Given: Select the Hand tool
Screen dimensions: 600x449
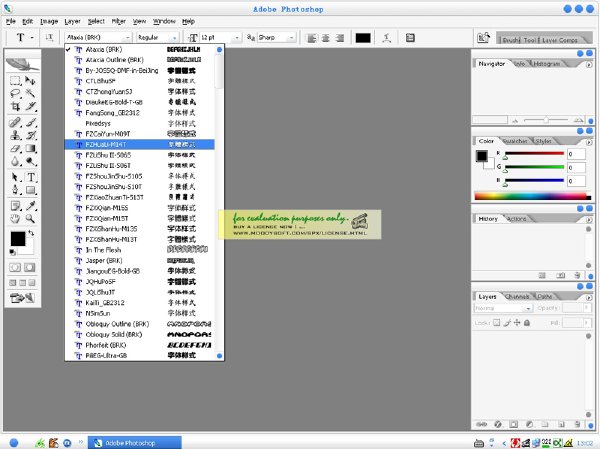Looking at the screenshot, I should (x=15, y=219).
